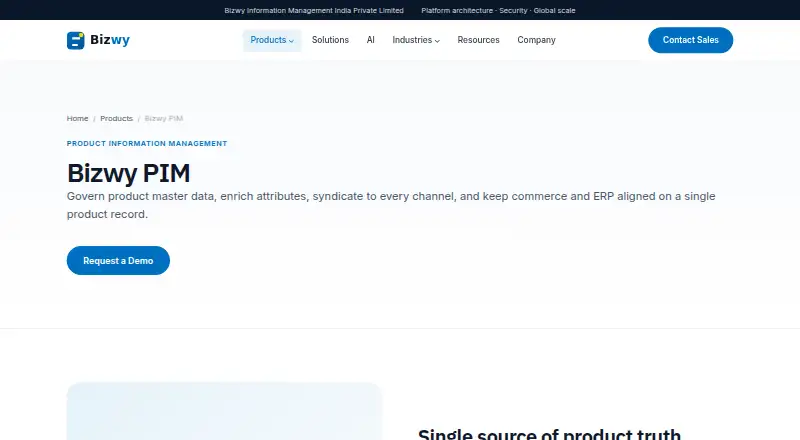800x440 pixels.
Task: Click the Contact Sales button
Action: tap(690, 40)
